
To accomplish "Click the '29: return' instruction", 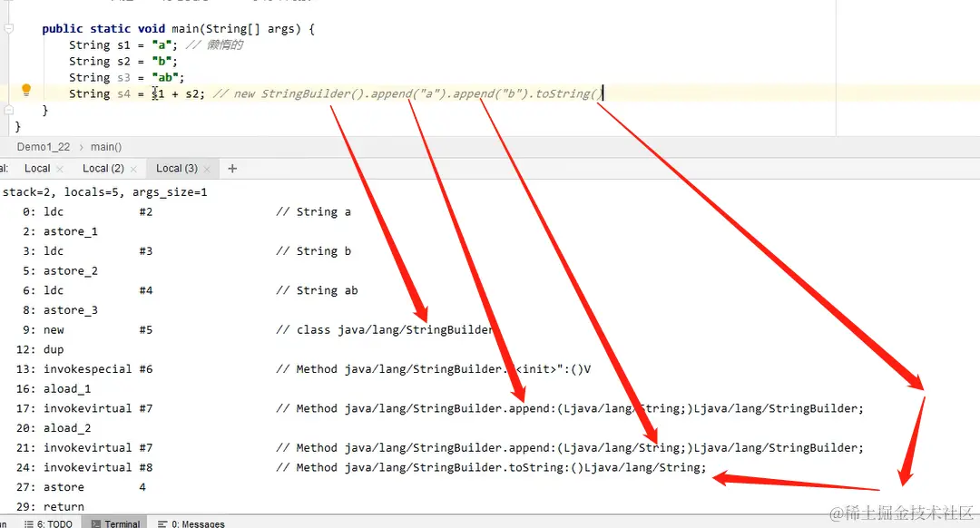I will point(50,507).
